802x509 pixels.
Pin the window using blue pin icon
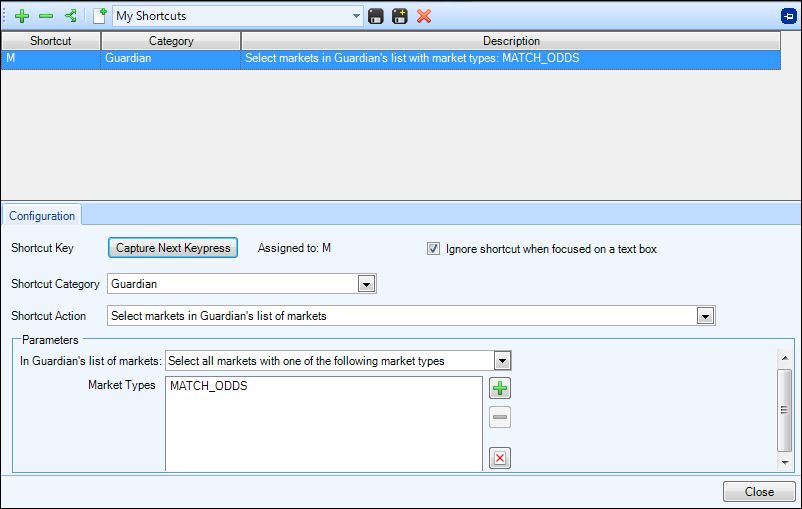click(789, 16)
